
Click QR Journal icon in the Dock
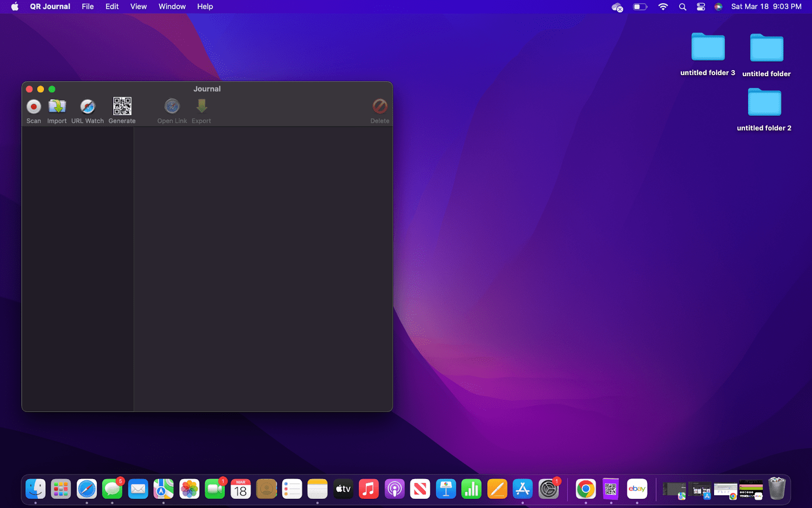pyautogui.click(x=611, y=489)
